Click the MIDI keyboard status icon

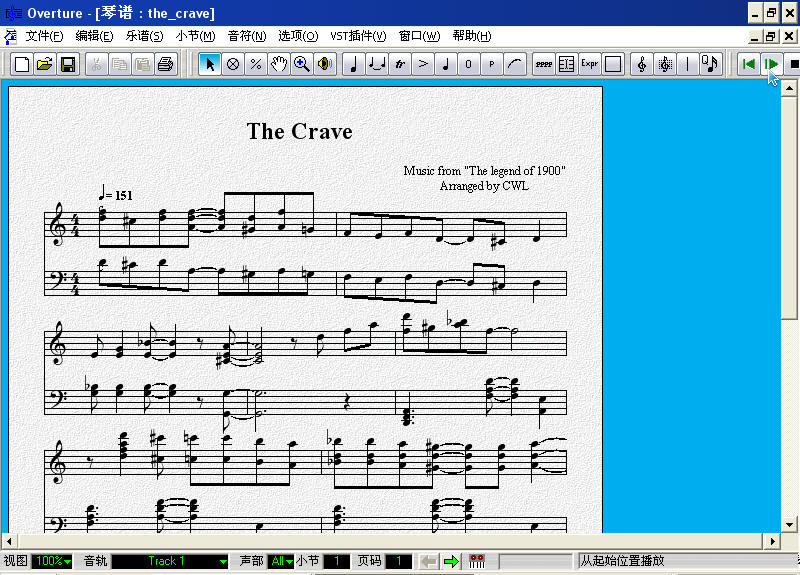click(x=477, y=562)
